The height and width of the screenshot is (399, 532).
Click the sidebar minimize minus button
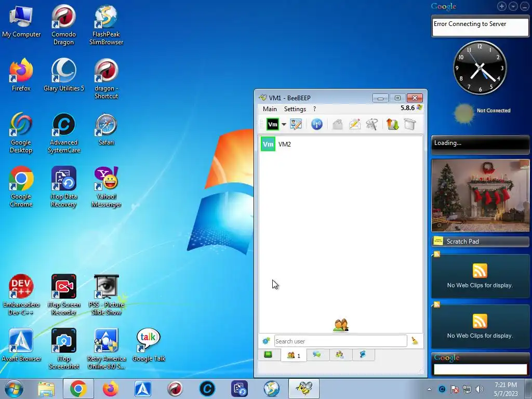point(524,6)
